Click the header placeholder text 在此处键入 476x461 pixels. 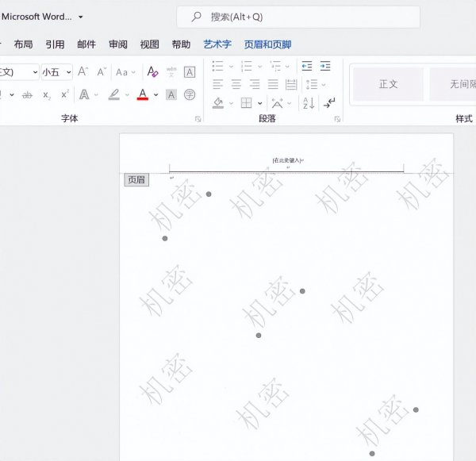click(x=288, y=160)
